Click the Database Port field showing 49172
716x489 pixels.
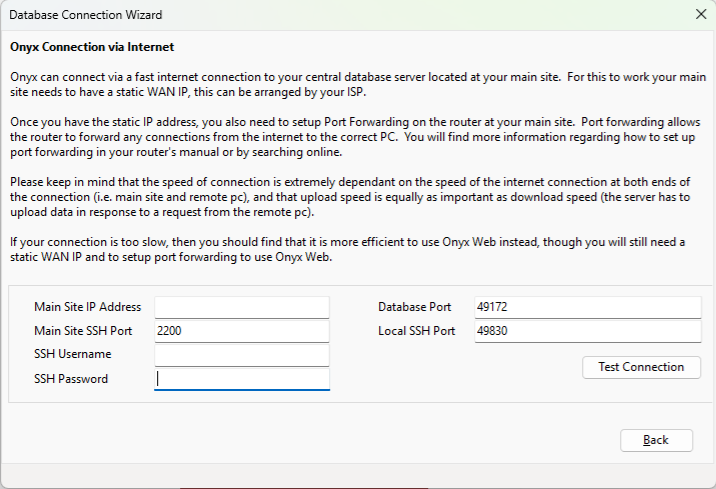(x=587, y=307)
